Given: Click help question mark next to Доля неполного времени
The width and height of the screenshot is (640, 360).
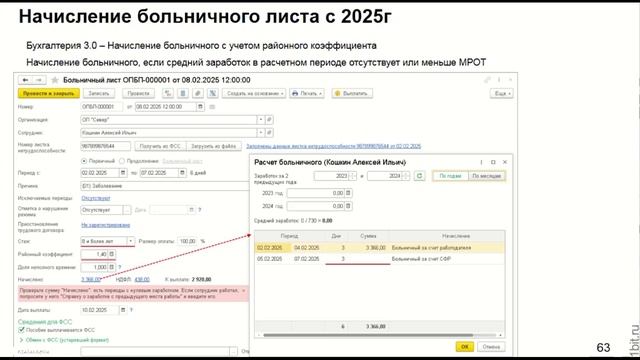Looking at the screenshot, I should coord(120,267).
